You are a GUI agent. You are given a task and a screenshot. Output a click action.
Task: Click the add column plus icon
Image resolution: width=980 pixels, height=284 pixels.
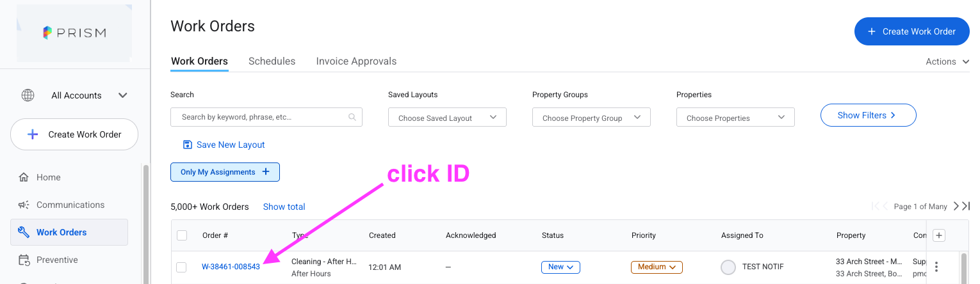tap(939, 235)
